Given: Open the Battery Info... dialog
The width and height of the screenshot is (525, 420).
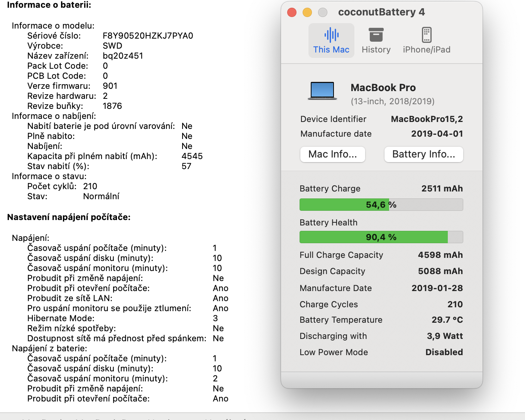Looking at the screenshot, I should coord(424,154).
